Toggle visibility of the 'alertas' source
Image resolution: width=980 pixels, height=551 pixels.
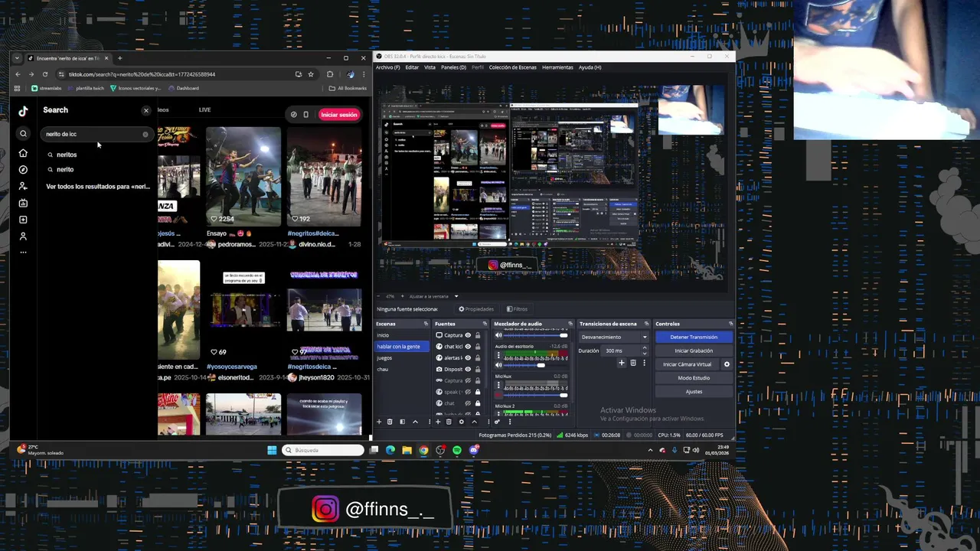tap(468, 358)
